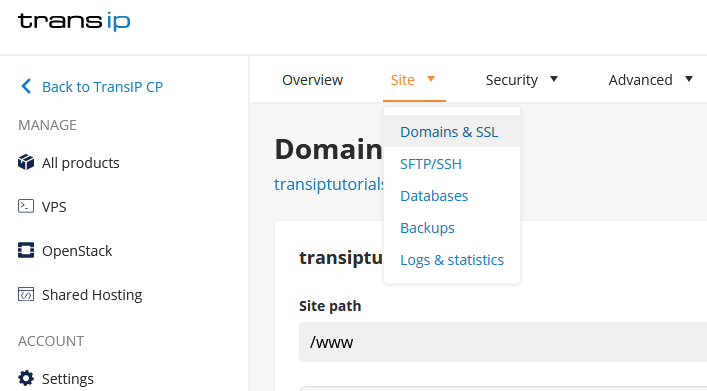Viewport: 707px width, 391px height.
Task: Click the Settings gear icon
Action: (26, 378)
